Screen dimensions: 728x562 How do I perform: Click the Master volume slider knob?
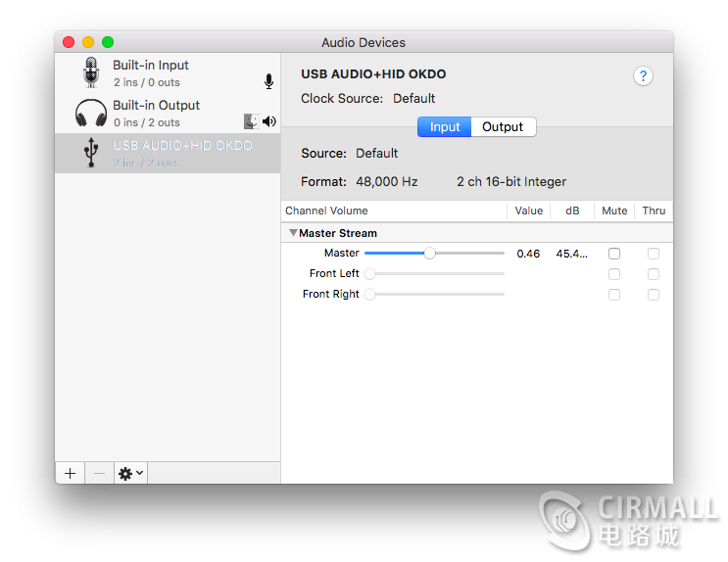429,254
